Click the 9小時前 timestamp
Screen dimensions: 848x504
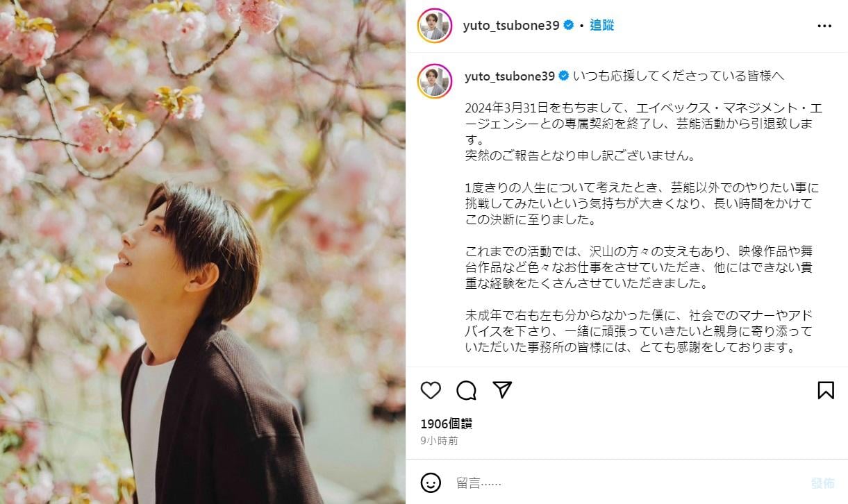439,441
